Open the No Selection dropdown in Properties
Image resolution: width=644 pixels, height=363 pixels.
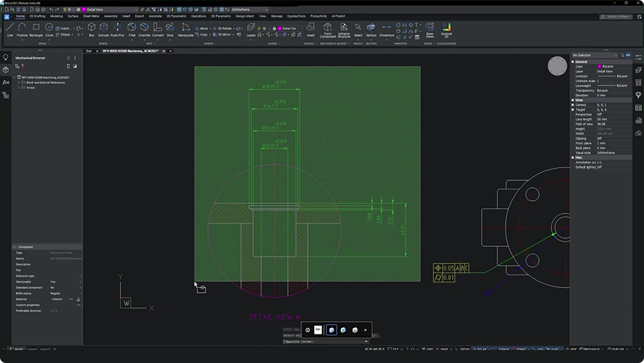pos(594,55)
